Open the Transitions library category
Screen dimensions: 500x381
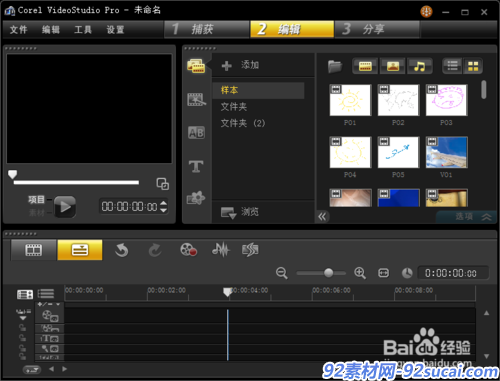196,99
